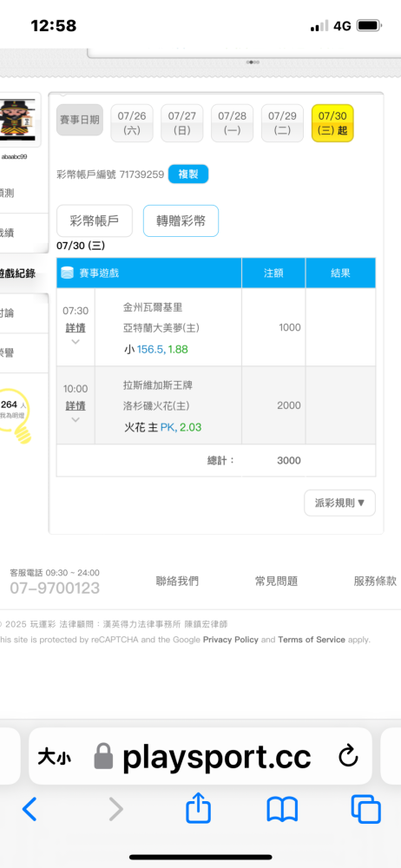401x868 pixels.
Task: Tap Safari forward arrow icon
Action: click(x=115, y=809)
